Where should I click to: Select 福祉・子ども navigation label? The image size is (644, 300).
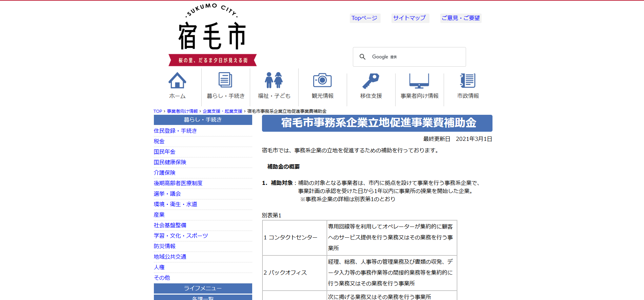(274, 96)
